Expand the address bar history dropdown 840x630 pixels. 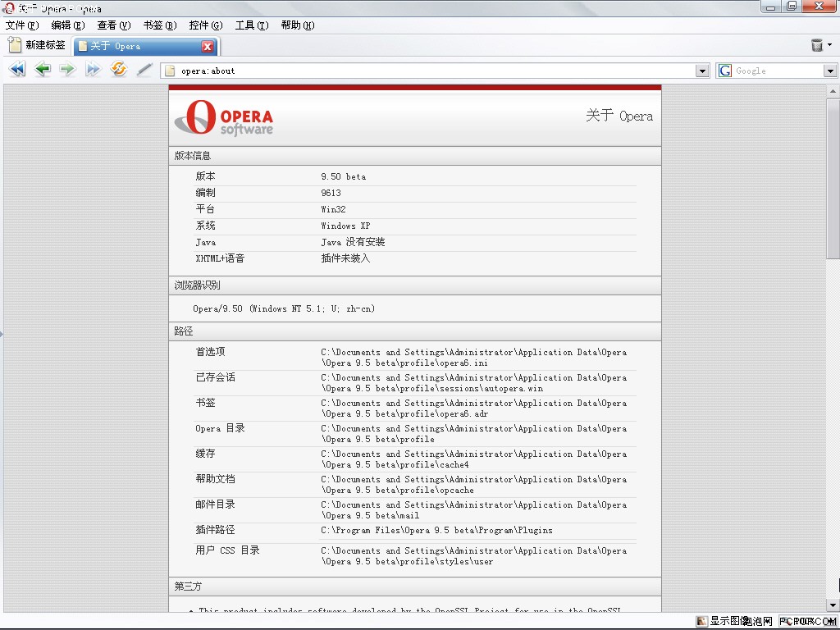[x=702, y=71]
